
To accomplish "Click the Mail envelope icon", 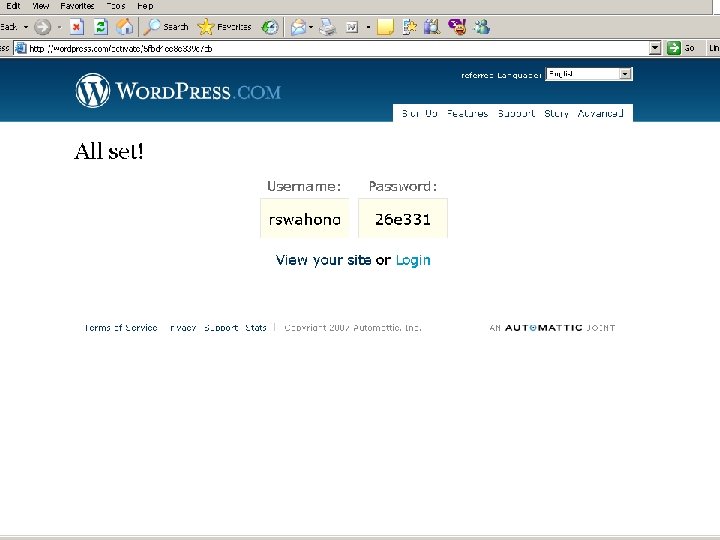I will 298,27.
